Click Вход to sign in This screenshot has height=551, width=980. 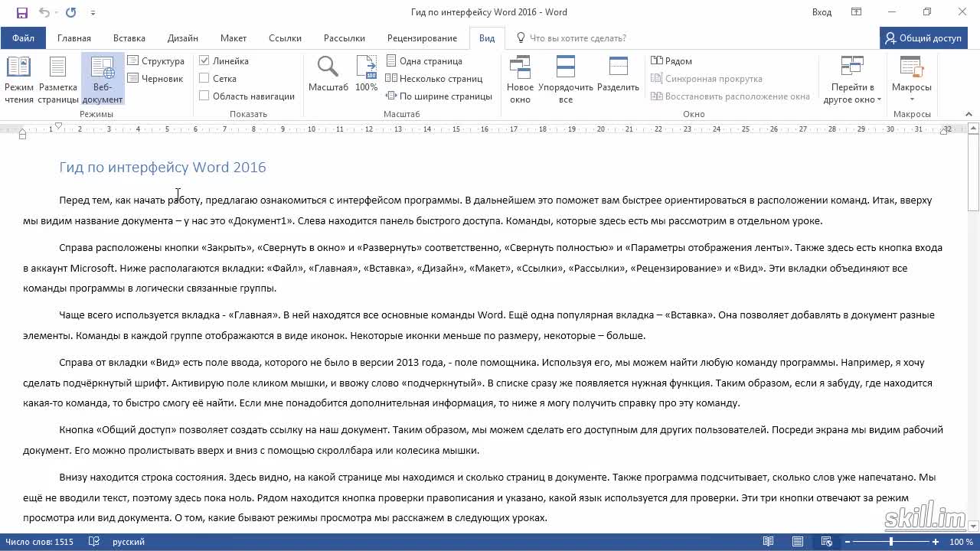click(x=822, y=12)
